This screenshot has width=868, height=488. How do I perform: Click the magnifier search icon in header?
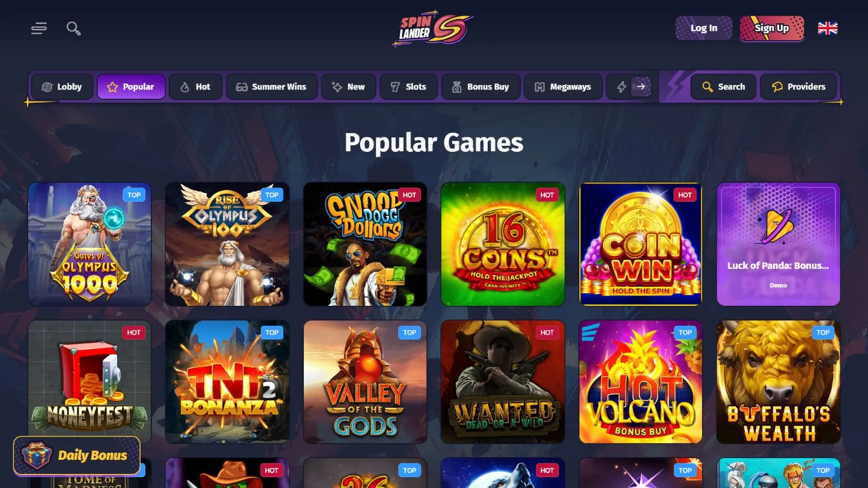[74, 28]
